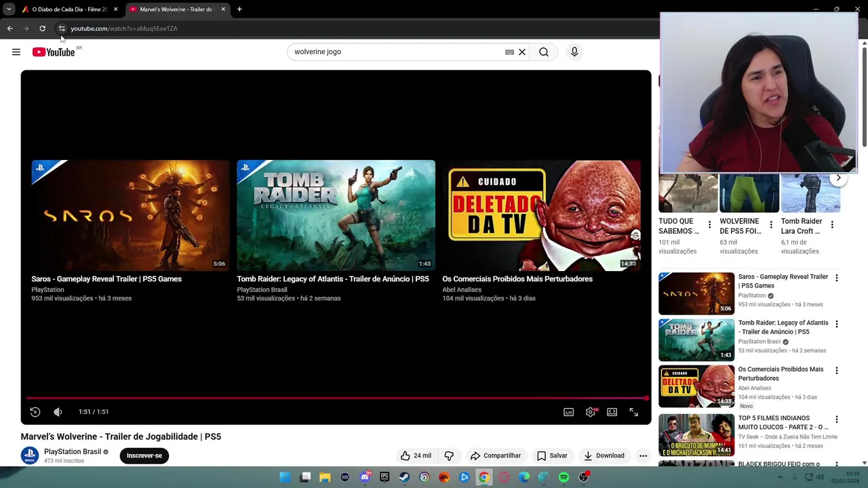Screen dimensions: 868x488
Task: Click the magnifier search button
Action: click(x=544, y=52)
